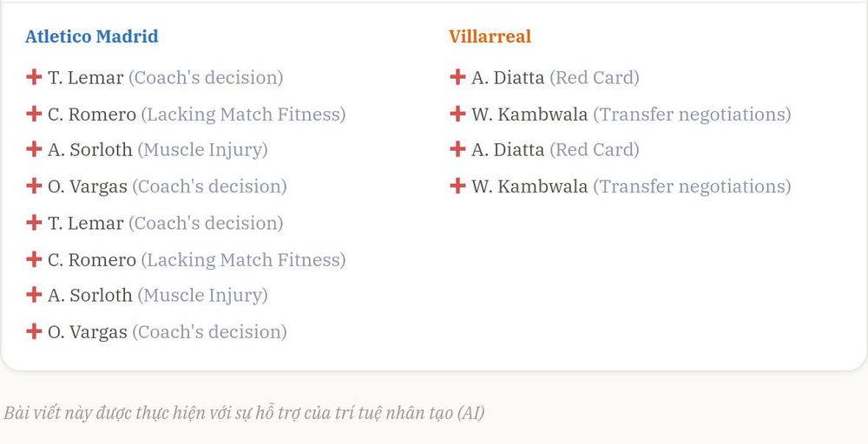Screen dimensions: 868x444
Task: Click red cross icon beside first T. Lemar
Action: click(x=34, y=77)
